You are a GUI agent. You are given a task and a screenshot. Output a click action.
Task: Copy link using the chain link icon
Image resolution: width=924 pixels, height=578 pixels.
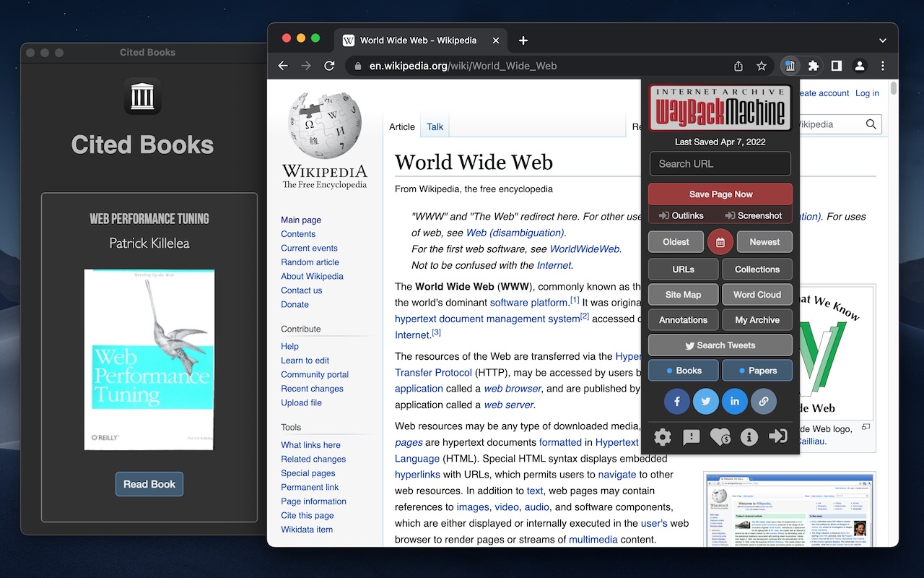[764, 401]
